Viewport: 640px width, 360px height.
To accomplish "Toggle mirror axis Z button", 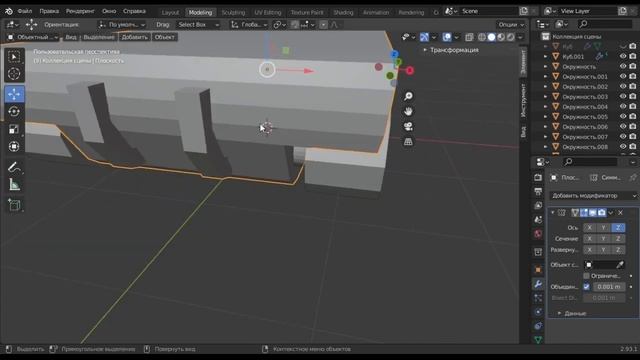I will click(x=618, y=227).
